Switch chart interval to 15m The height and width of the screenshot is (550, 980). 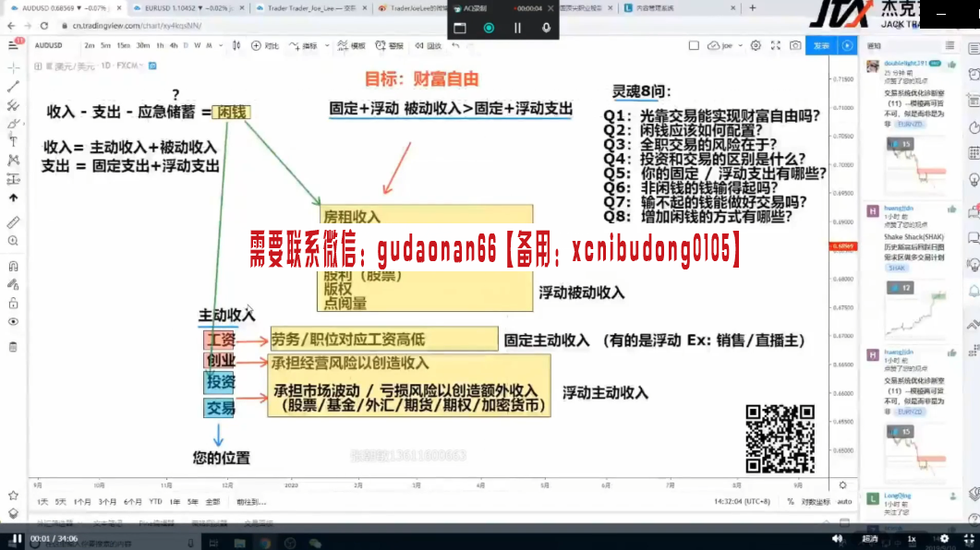(x=124, y=45)
